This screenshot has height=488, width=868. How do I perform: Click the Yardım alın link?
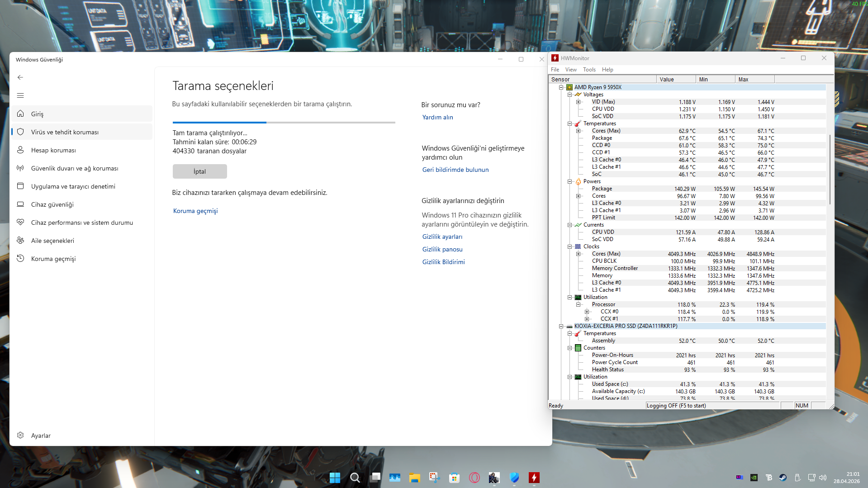pos(437,117)
